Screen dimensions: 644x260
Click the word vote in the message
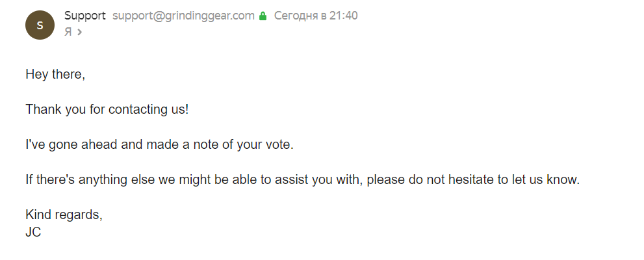pyautogui.click(x=278, y=144)
